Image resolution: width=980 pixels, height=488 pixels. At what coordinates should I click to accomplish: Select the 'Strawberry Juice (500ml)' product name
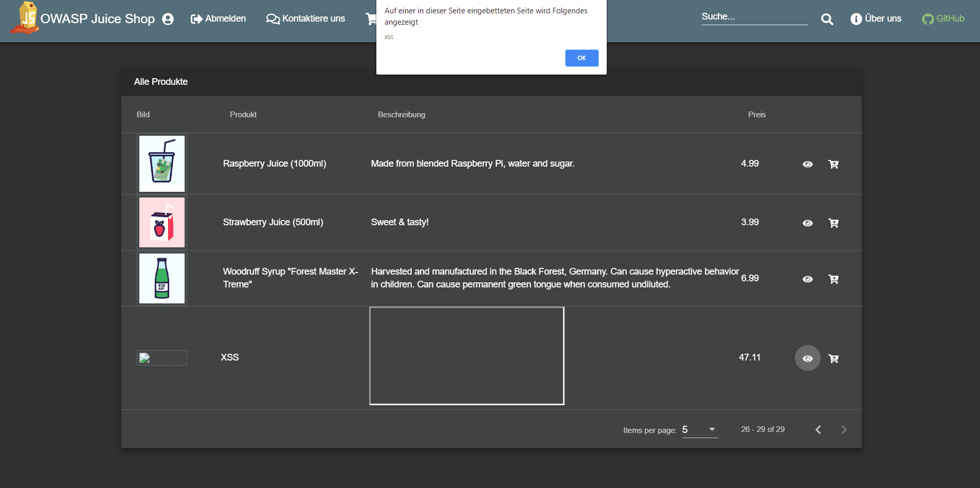pyautogui.click(x=273, y=222)
